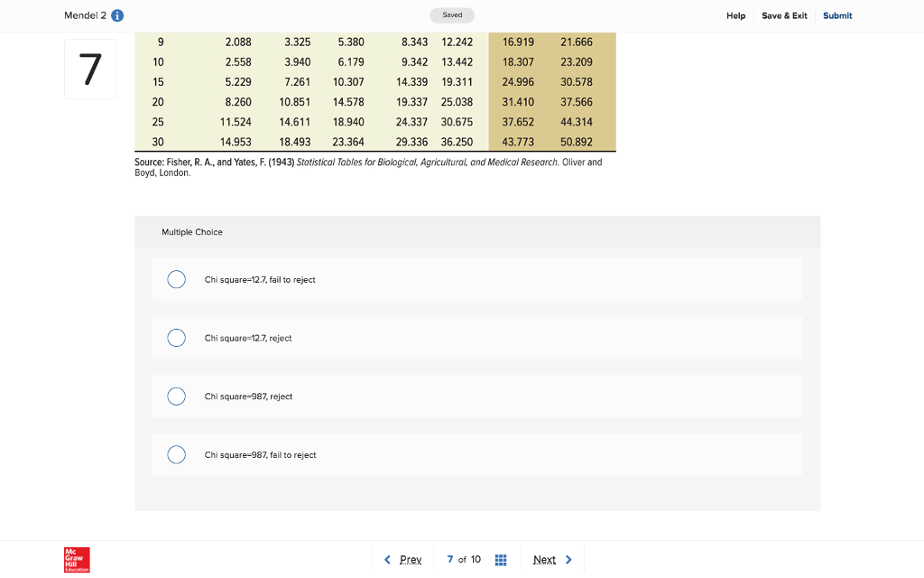The image size is (924, 578).
Task: Click the Mendel 2 assignment title
Action: coord(85,15)
